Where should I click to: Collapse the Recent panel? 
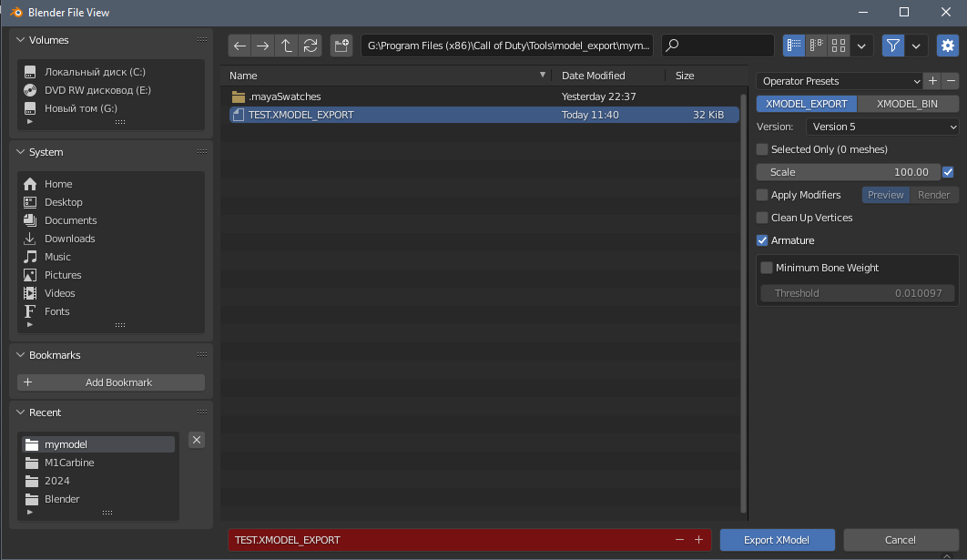(x=20, y=412)
